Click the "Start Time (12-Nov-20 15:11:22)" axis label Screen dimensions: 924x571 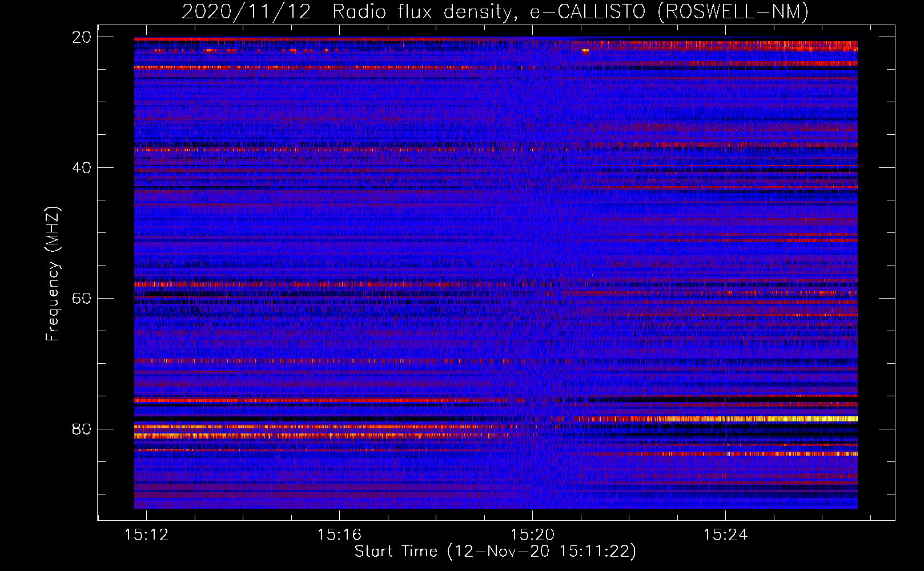point(495,552)
